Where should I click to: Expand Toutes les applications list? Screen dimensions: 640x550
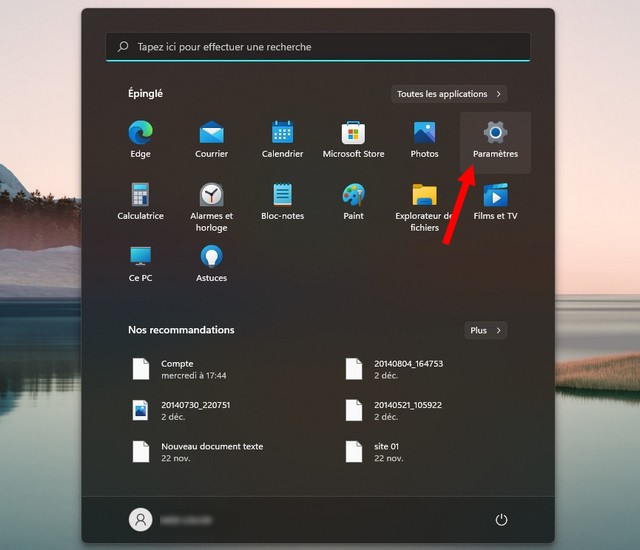pyautogui.click(x=448, y=94)
